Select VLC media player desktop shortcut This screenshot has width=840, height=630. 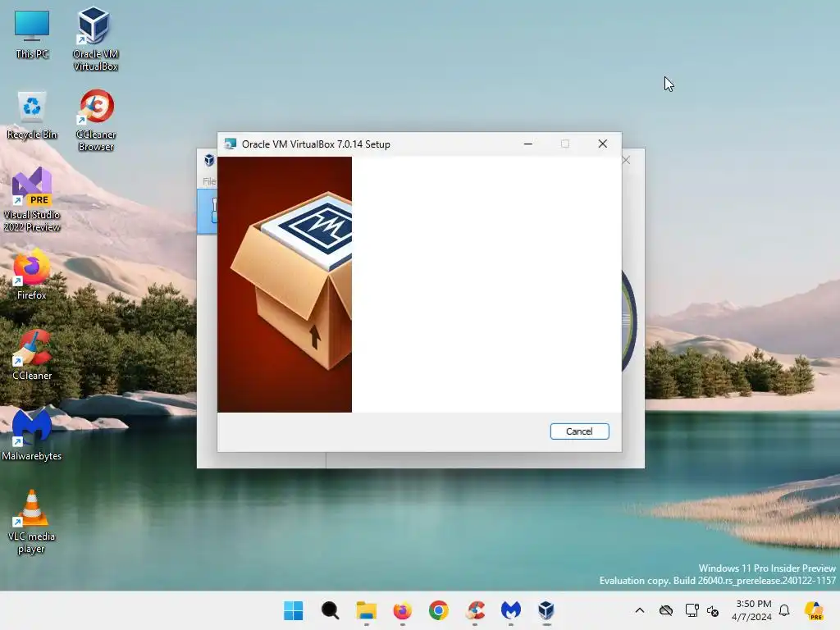(x=32, y=522)
